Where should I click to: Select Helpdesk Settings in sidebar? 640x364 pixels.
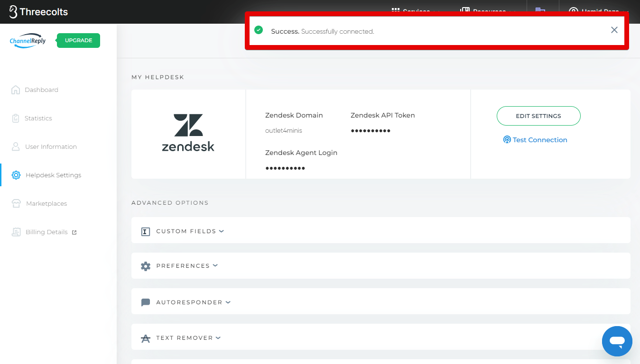coord(53,175)
